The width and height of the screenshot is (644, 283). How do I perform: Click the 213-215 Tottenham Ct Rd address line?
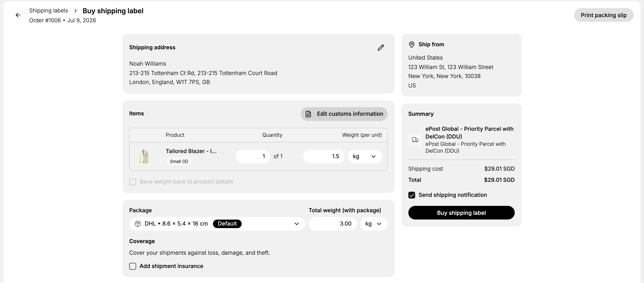click(x=203, y=73)
